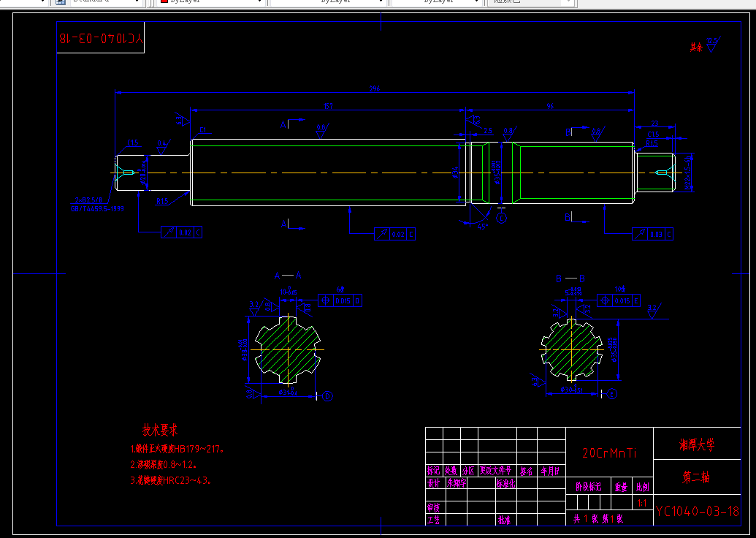Click the 共 1 张 第 1 张 sheet text
The width and height of the screenshot is (756, 538).
pyautogui.click(x=597, y=519)
